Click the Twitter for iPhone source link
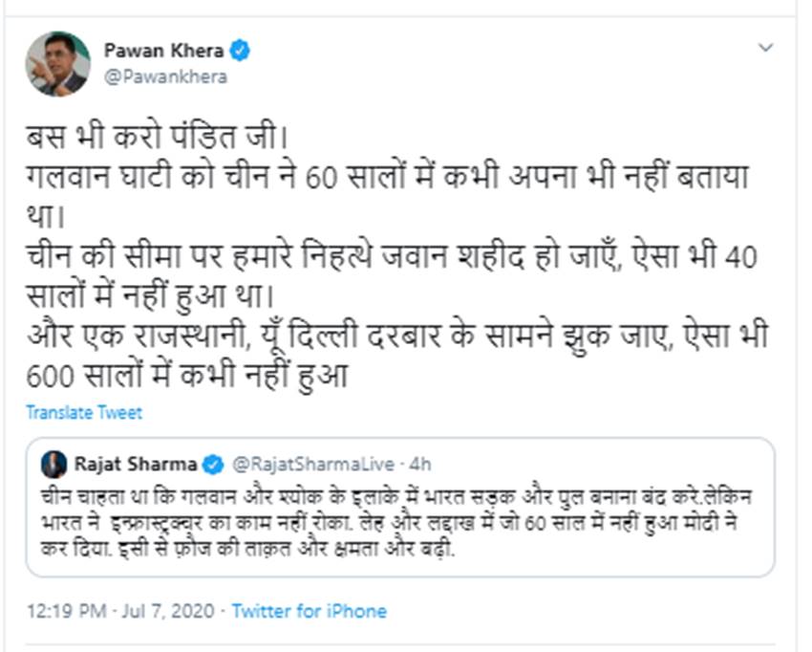The height and width of the screenshot is (652, 812). (309, 610)
